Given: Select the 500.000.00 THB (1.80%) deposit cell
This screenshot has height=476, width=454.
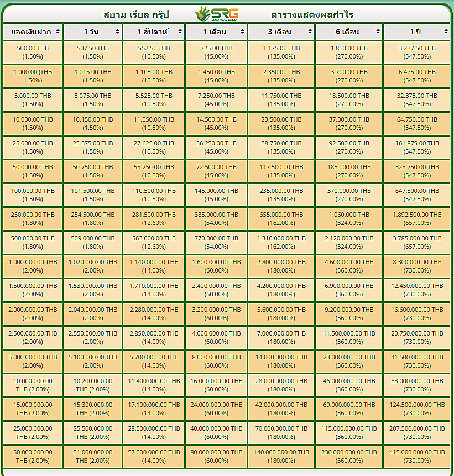Looking at the screenshot, I should click(33, 243).
